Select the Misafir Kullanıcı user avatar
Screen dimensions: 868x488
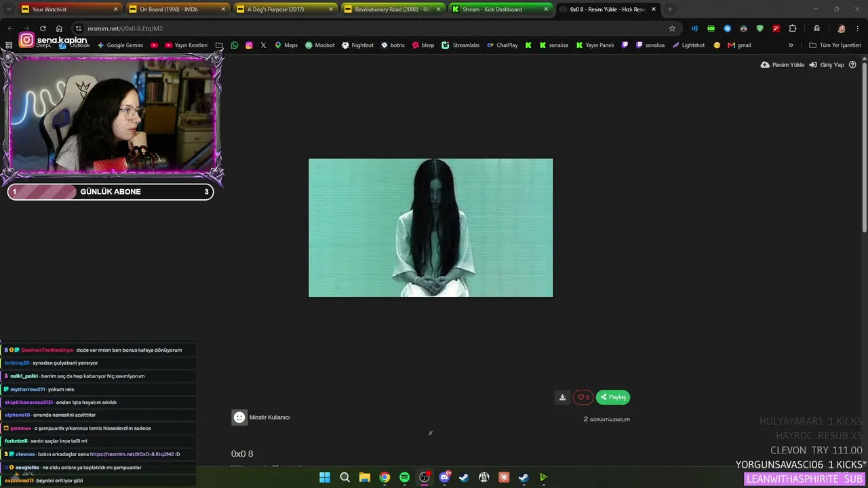pyautogui.click(x=239, y=418)
